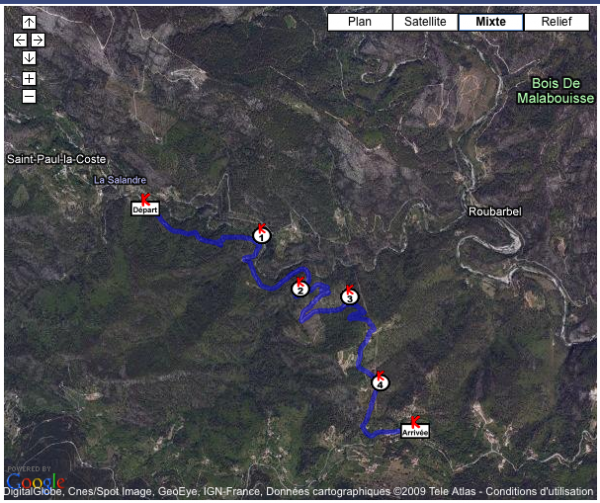Select kilometer marker 4 on the route
Viewport: 600px width, 503px height.
pyautogui.click(x=380, y=383)
